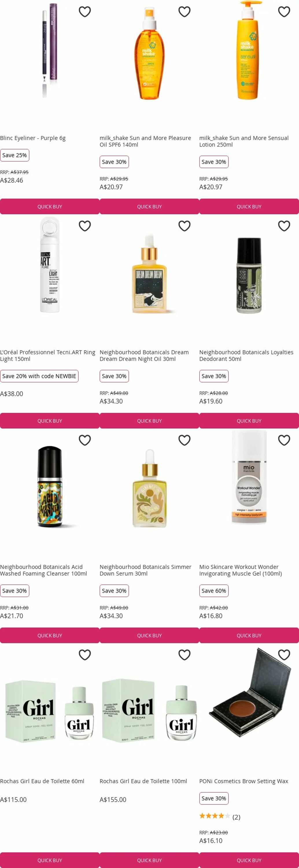Heart the Dream Dream Dream Night Oil

pyautogui.click(x=184, y=226)
